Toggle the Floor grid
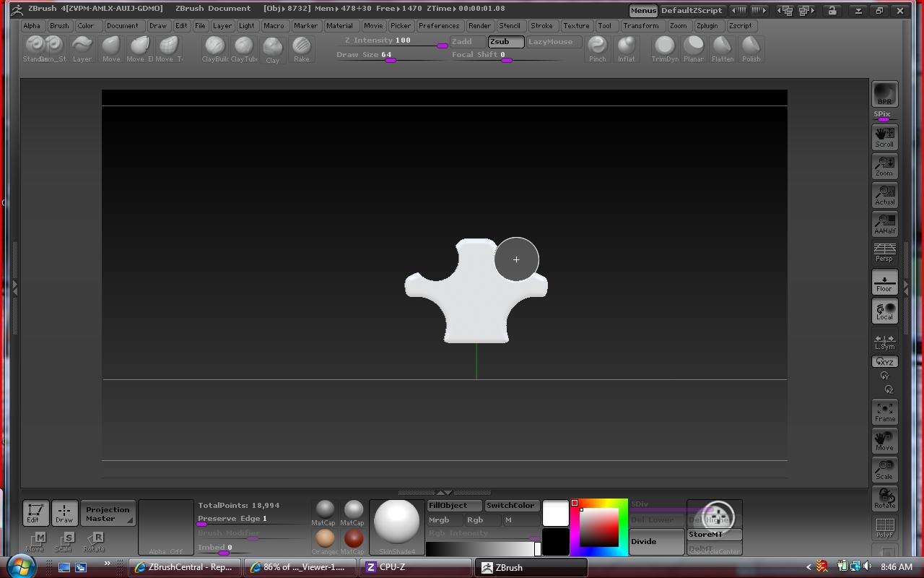 coord(885,282)
